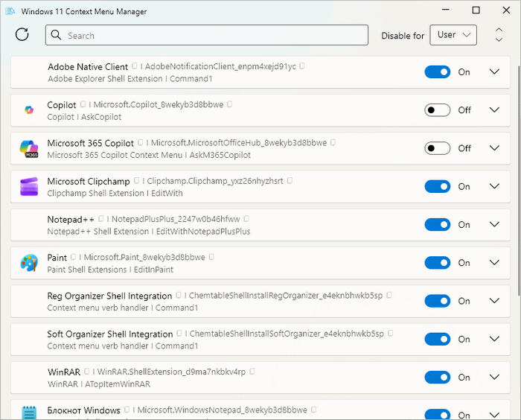Screen dimensions: 521x420
Task: Turn off Adobe Native Client toggle
Action: tap(438, 71)
